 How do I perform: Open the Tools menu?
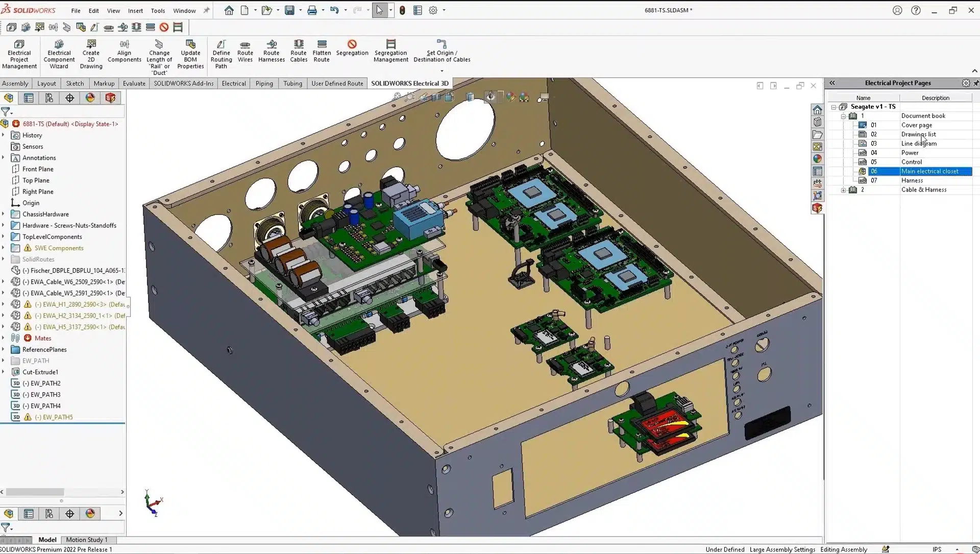coord(158,10)
